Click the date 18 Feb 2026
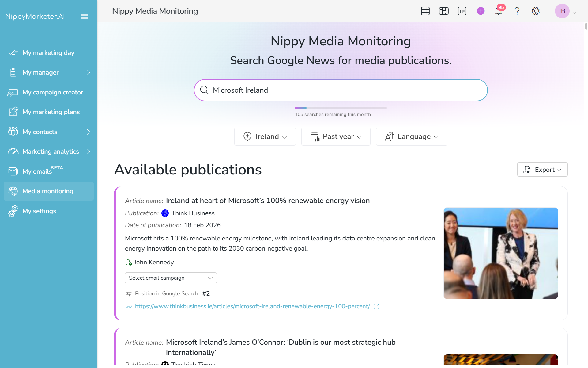Viewport: 588px width, 368px height. pos(202,225)
